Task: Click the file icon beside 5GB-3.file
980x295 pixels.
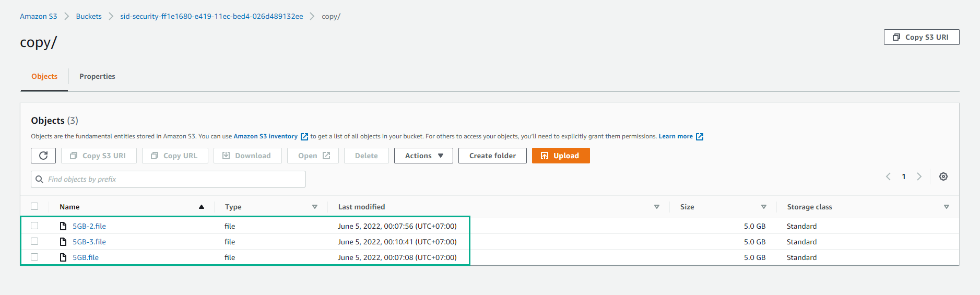Action: 63,242
